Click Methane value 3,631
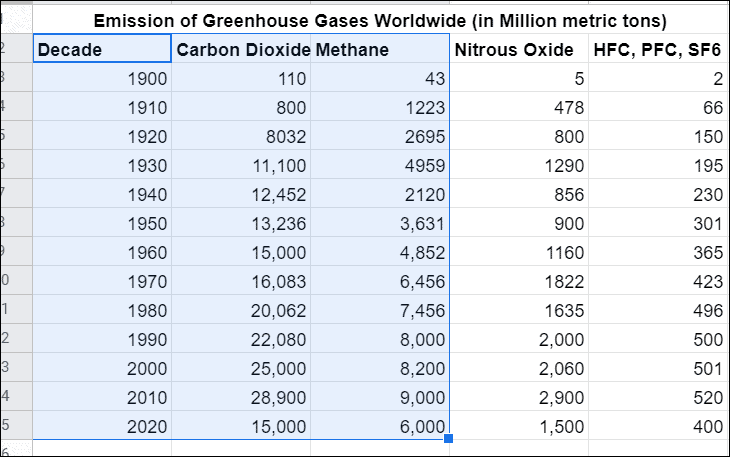The width and height of the screenshot is (730, 457). tap(380, 222)
